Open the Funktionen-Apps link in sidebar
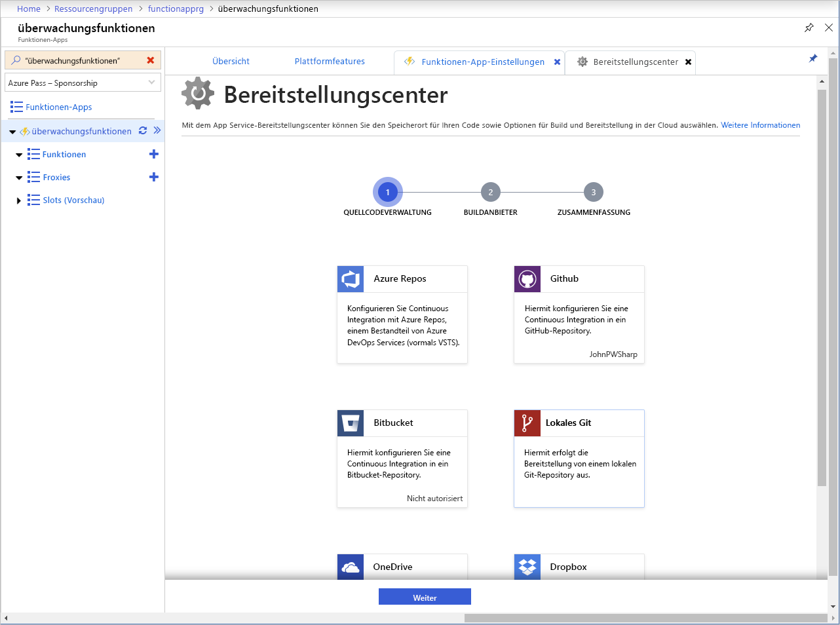Viewport: 840px width, 625px height. click(59, 107)
